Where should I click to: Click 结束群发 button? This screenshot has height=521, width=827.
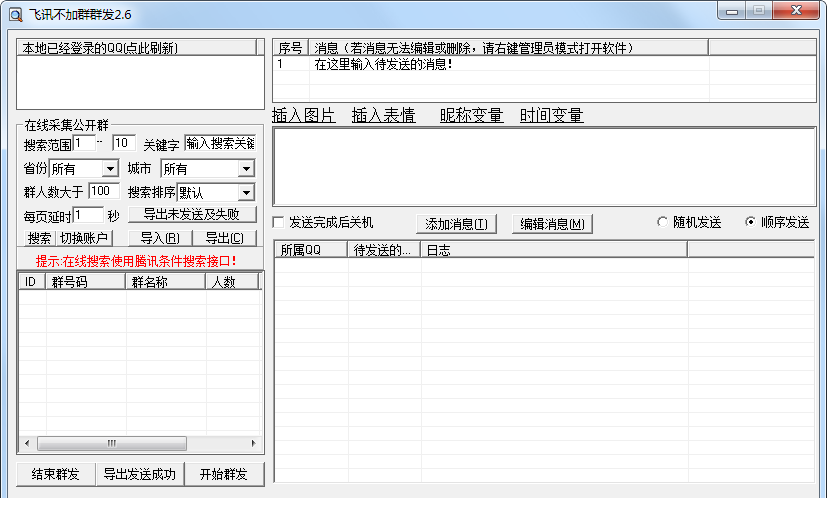point(56,474)
